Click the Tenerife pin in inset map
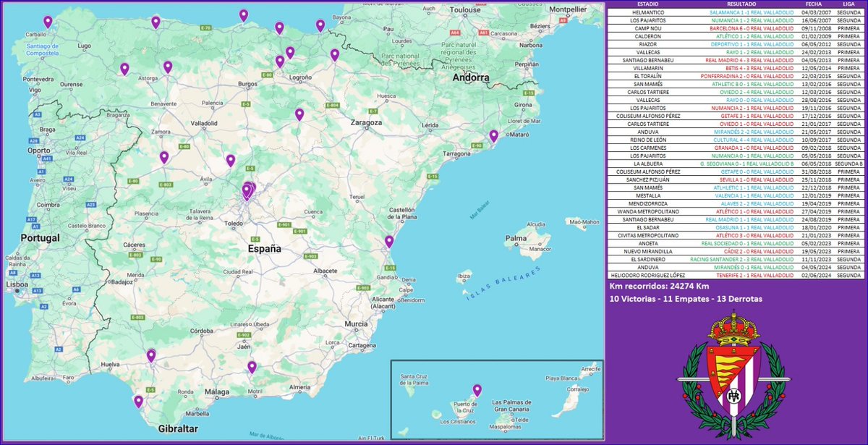Image resolution: width=868 pixels, height=445 pixels. coord(477,390)
